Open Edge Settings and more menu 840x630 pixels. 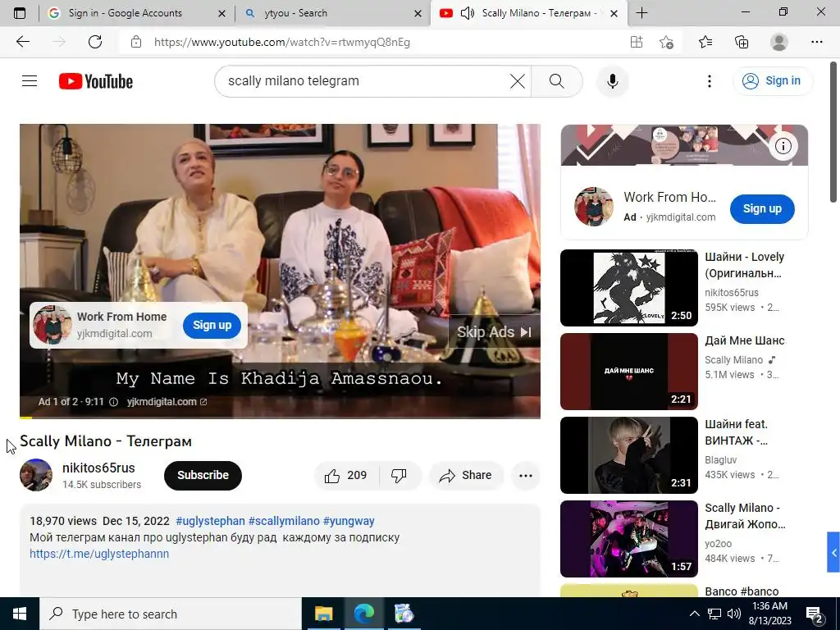[816, 42]
